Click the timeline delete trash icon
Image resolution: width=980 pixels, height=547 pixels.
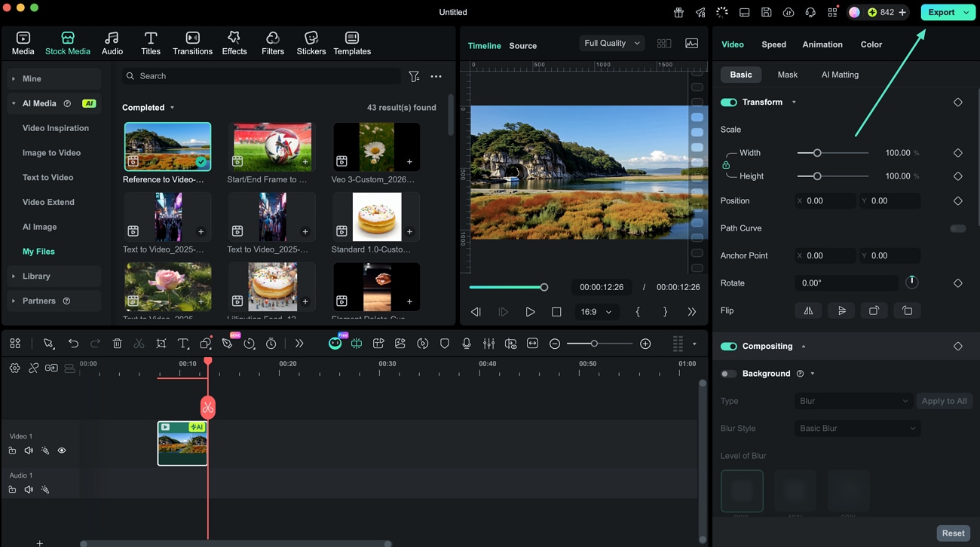[117, 344]
